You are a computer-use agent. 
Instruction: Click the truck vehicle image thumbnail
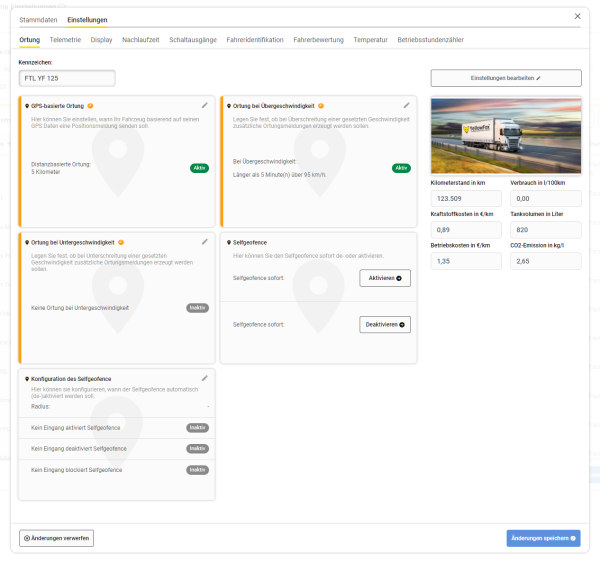coord(506,136)
